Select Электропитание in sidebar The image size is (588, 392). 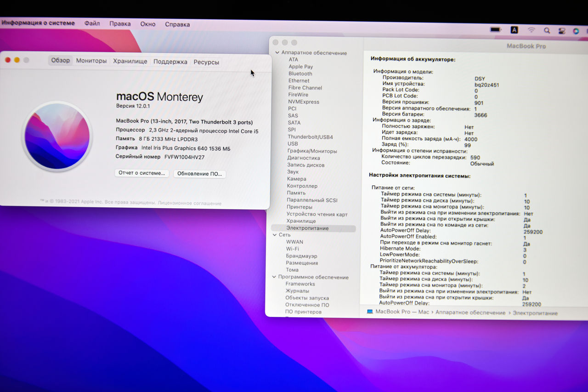tap(313, 228)
